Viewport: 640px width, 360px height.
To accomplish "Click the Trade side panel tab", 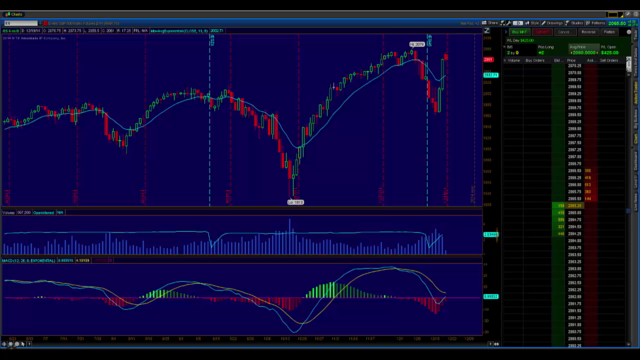I will pyautogui.click(x=636, y=36).
